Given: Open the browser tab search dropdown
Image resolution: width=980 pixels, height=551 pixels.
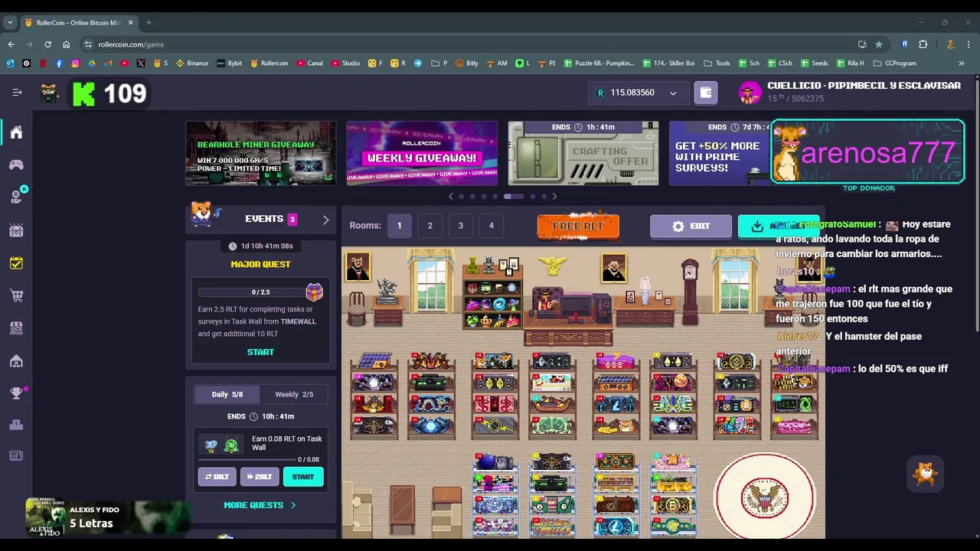Looking at the screenshot, I should 10,23.
